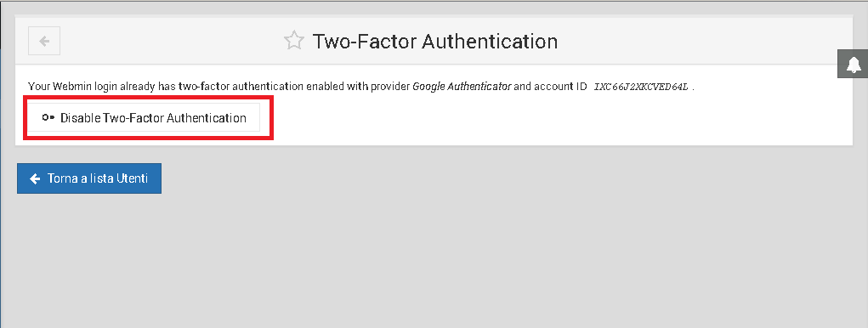
Task: Click the Two-Factor Authentication page title
Action: click(435, 42)
